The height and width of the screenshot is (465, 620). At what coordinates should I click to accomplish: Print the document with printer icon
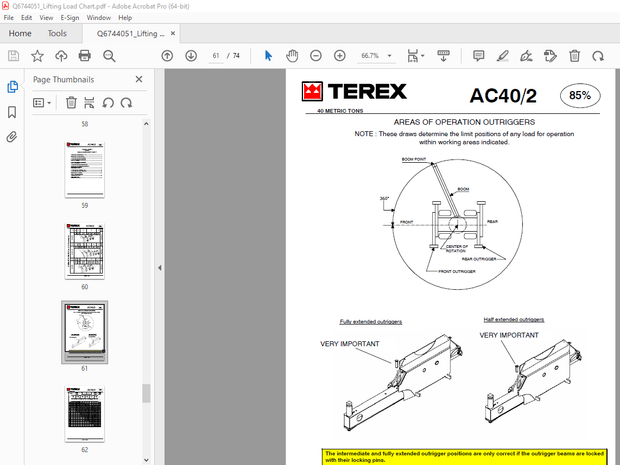click(85, 56)
